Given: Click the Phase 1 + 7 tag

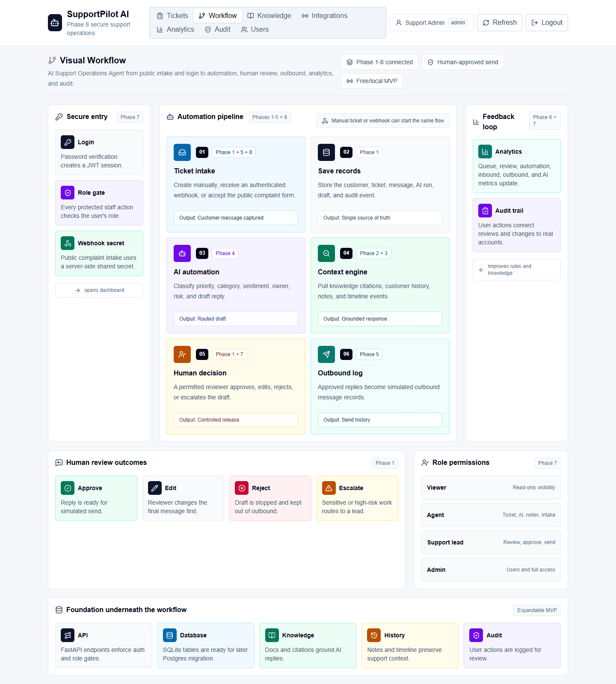Looking at the screenshot, I should coord(229,354).
